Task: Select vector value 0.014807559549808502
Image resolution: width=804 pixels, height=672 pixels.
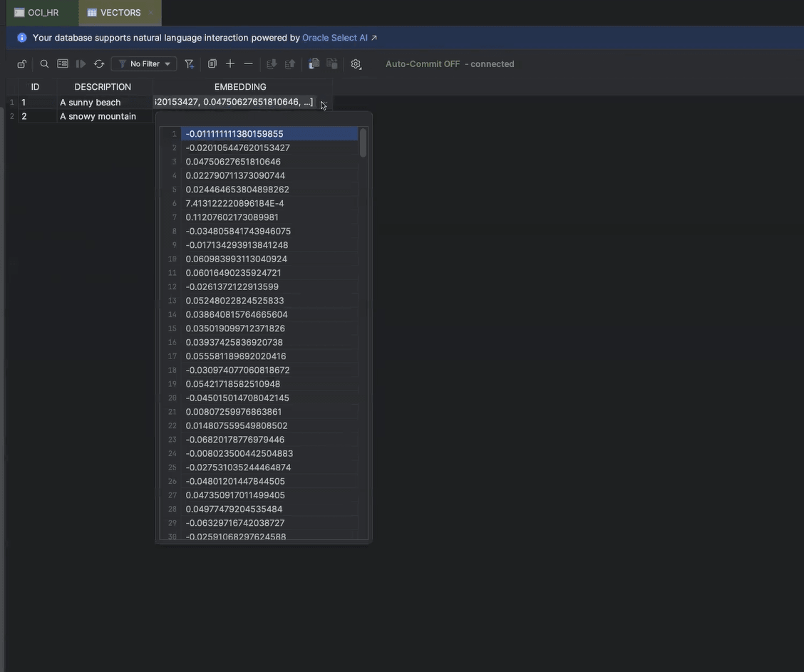Action: pos(269,425)
